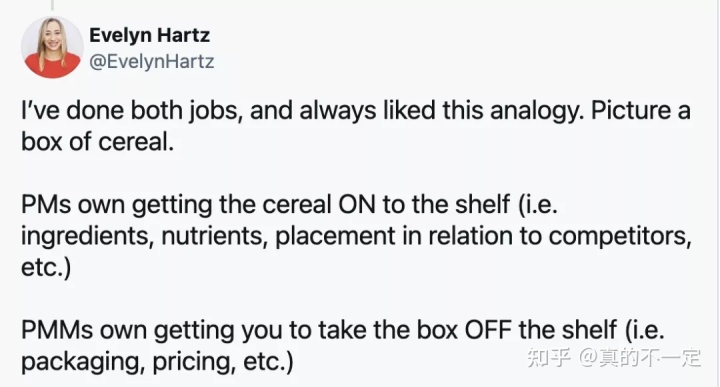Click the thread connector line above the avatar
This screenshot has width=720, height=387.
52,5
